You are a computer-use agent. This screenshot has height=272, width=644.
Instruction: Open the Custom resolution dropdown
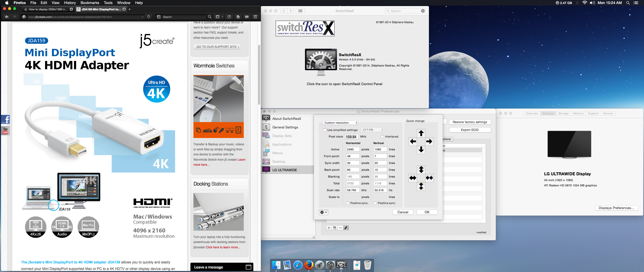tap(341, 123)
